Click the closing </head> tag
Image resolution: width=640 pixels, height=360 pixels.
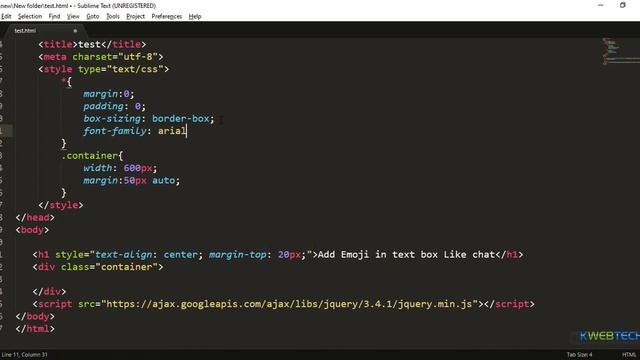pos(35,218)
